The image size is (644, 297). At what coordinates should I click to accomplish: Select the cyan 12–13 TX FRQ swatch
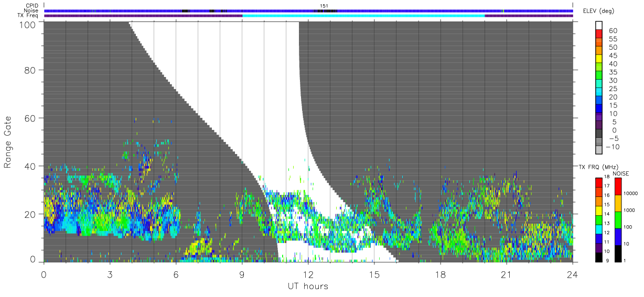coord(598,229)
